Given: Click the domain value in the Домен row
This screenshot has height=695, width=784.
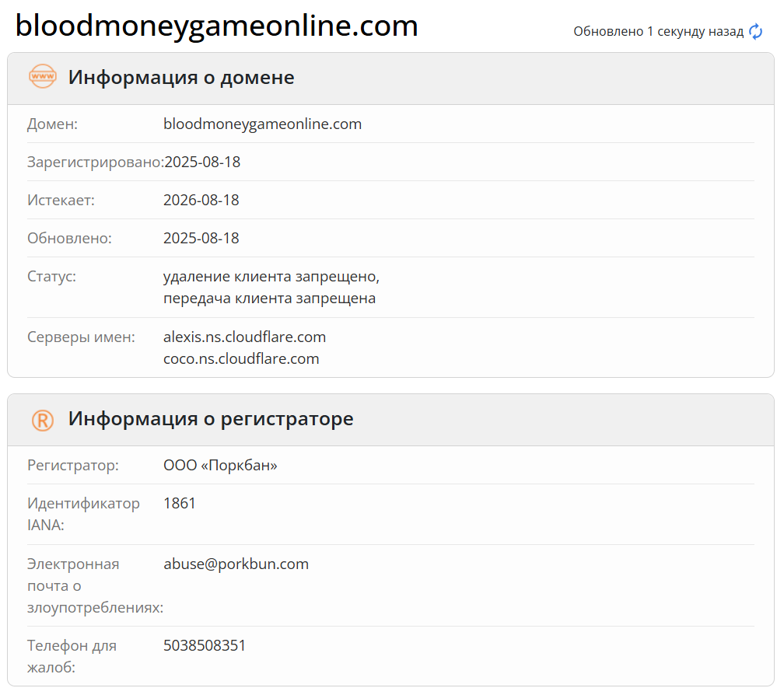Looking at the screenshot, I should pyautogui.click(x=262, y=124).
